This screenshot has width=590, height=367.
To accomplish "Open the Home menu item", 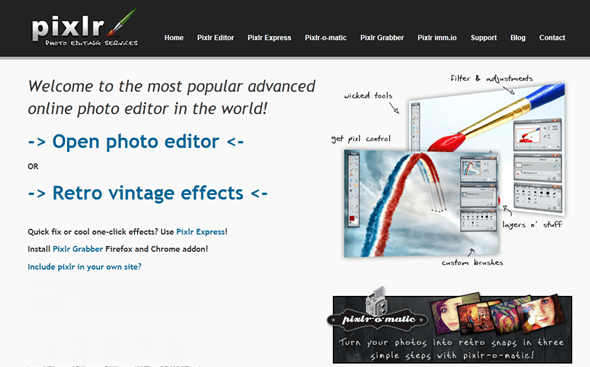I will (x=174, y=38).
